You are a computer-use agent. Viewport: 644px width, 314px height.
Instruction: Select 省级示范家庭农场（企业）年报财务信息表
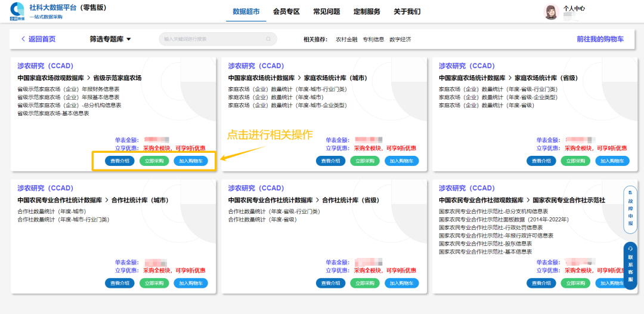68,89
